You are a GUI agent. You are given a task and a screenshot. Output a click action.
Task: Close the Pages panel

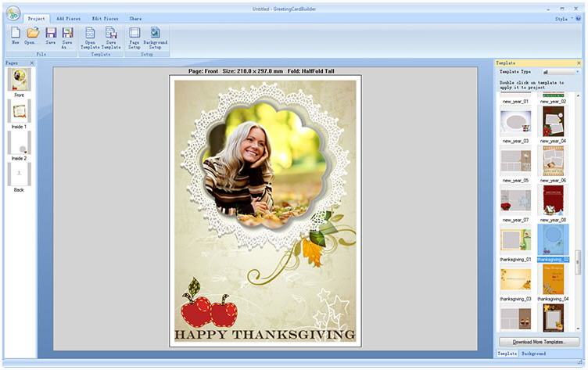point(32,63)
